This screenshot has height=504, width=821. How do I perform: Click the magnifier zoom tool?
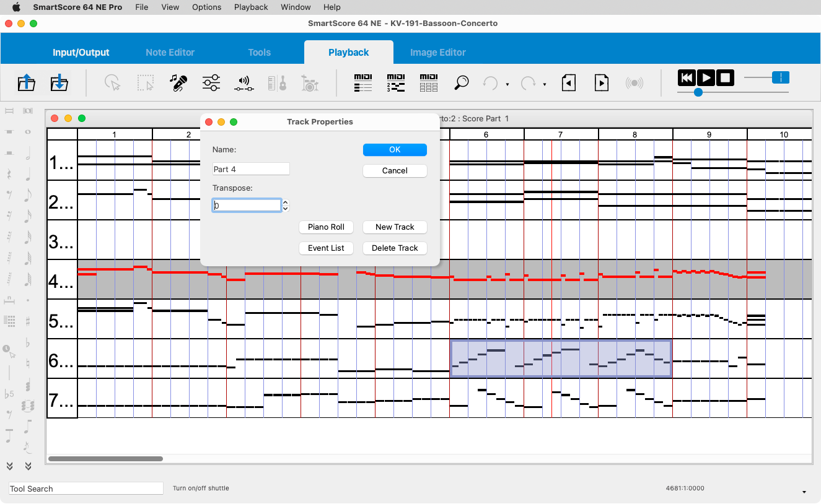pos(461,82)
